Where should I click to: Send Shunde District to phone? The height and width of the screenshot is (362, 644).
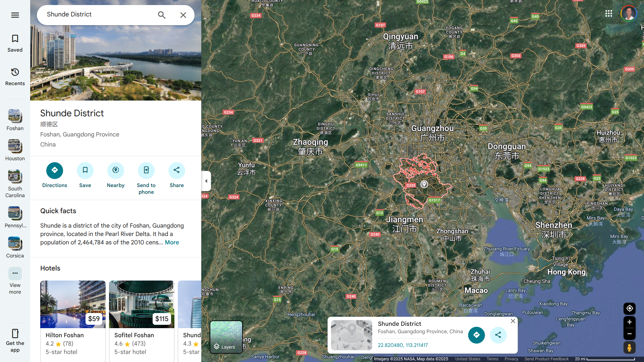coord(146,171)
